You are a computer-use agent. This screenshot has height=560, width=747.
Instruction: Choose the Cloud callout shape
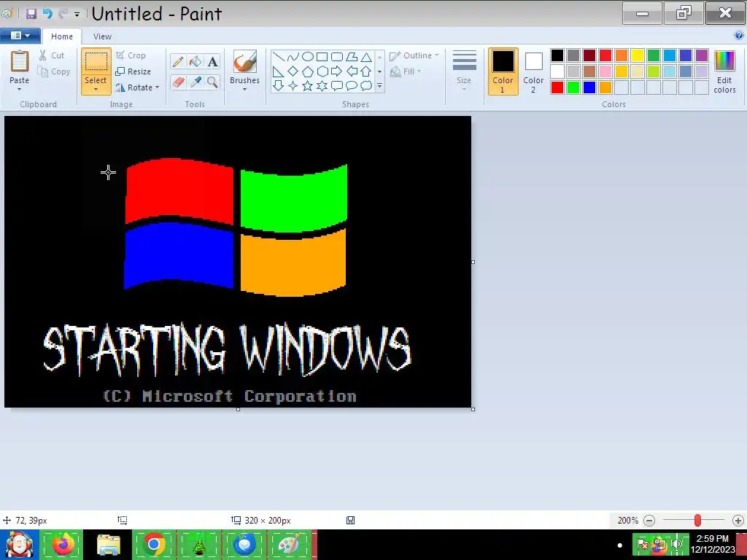tap(366, 86)
